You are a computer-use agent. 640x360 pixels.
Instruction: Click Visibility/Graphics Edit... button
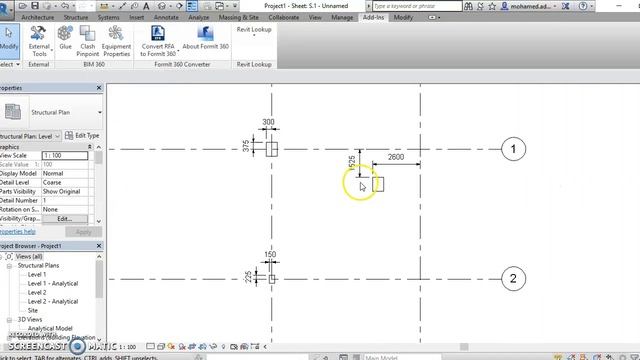[64, 219]
